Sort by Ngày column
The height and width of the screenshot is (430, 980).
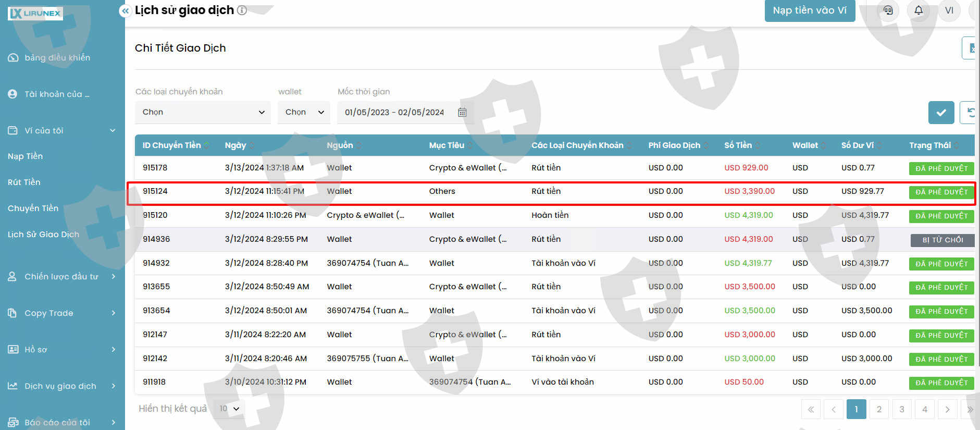240,145
